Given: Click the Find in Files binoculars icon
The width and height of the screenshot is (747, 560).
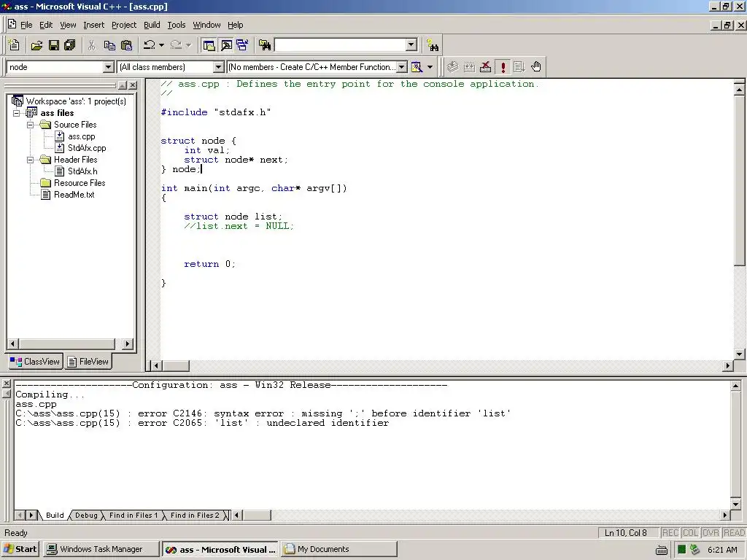Looking at the screenshot, I should [x=265, y=45].
